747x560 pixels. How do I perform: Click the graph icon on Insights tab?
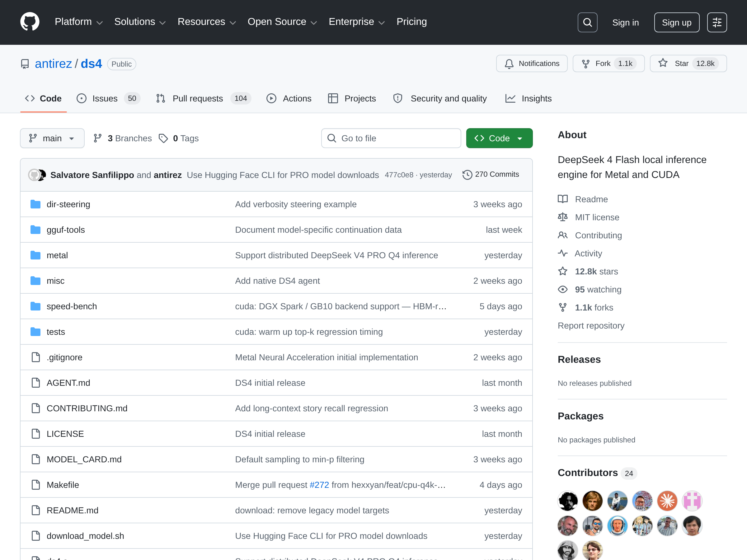tap(510, 98)
